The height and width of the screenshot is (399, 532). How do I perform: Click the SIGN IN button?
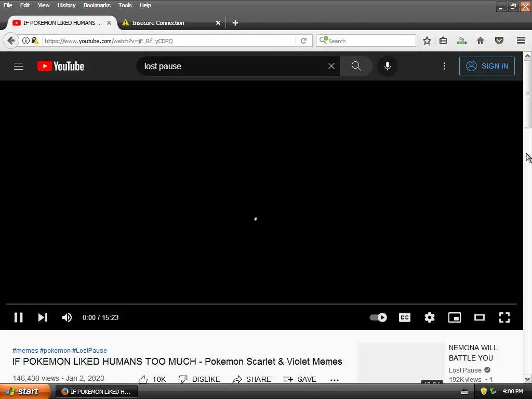point(487,66)
